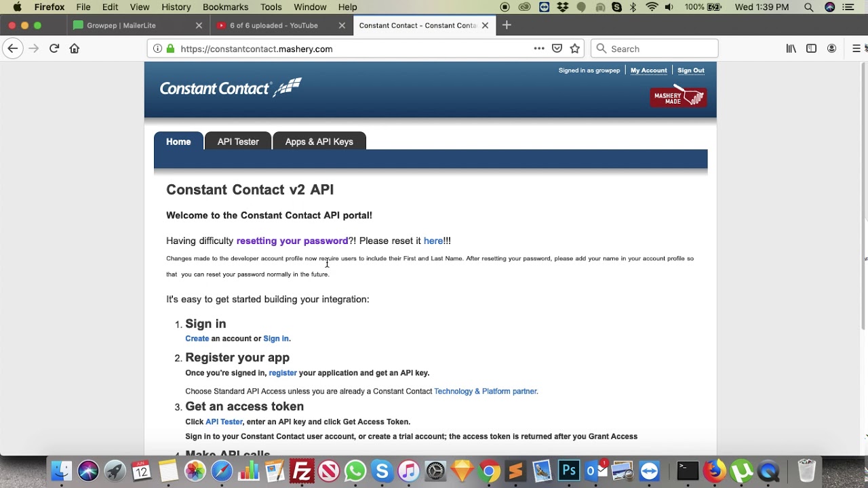Reload the current page

[54, 49]
